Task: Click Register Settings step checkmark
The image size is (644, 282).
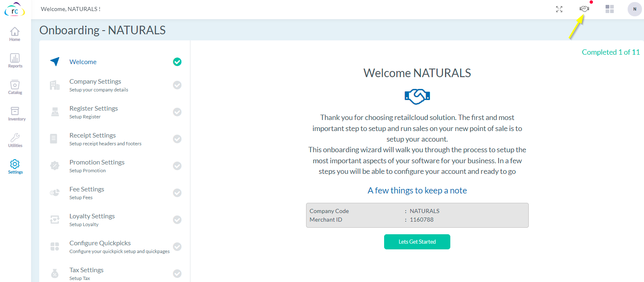Action: click(x=177, y=112)
